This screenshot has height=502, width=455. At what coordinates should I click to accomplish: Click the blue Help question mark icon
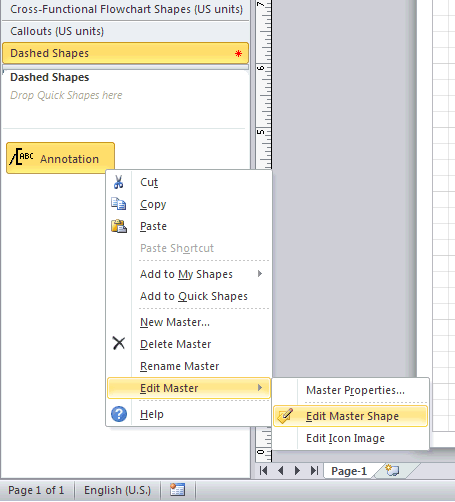pos(119,414)
